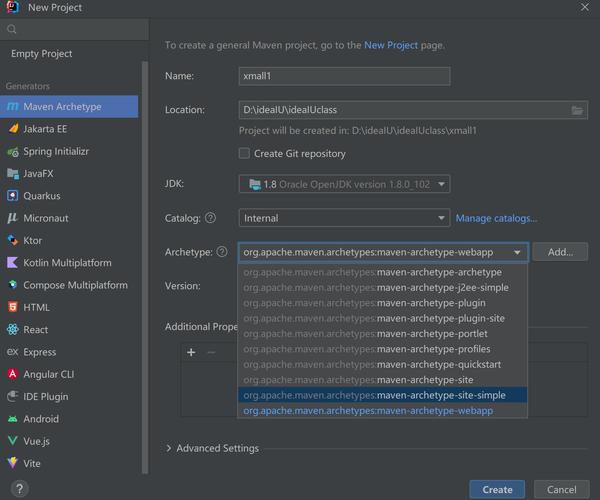This screenshot has width=600, height=500.
Task: Choose maven-archetype-j2ee-simple from list
Action: 383,287
